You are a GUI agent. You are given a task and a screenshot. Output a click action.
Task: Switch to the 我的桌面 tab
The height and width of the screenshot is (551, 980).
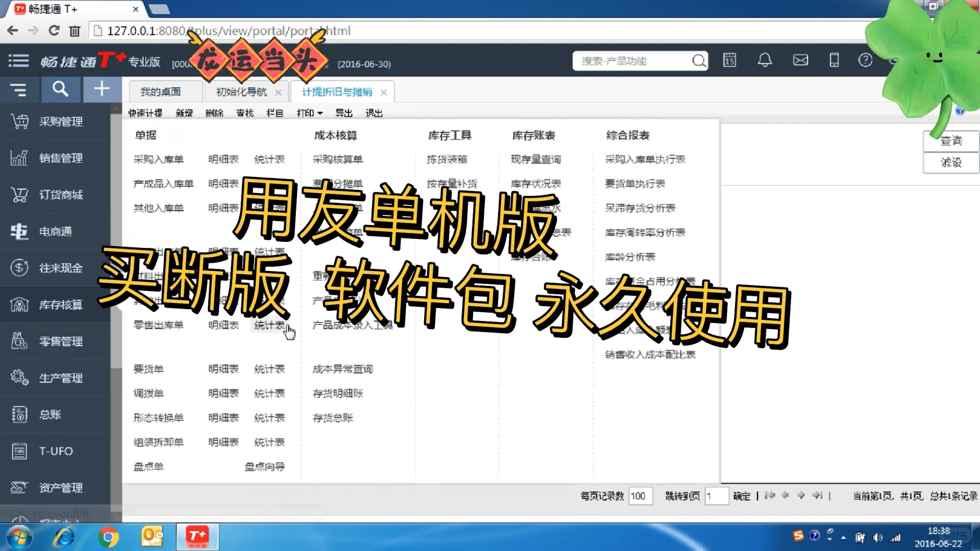161,91
